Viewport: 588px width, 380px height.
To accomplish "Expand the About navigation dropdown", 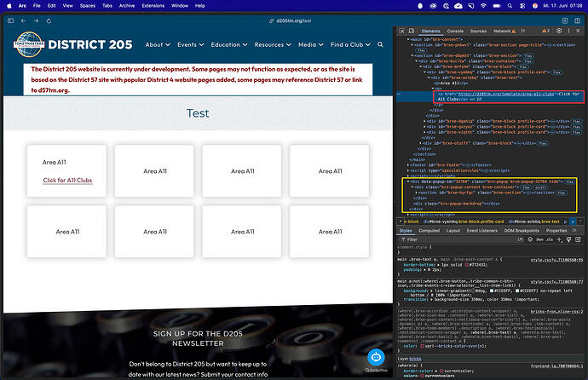I will click(158, 44).
